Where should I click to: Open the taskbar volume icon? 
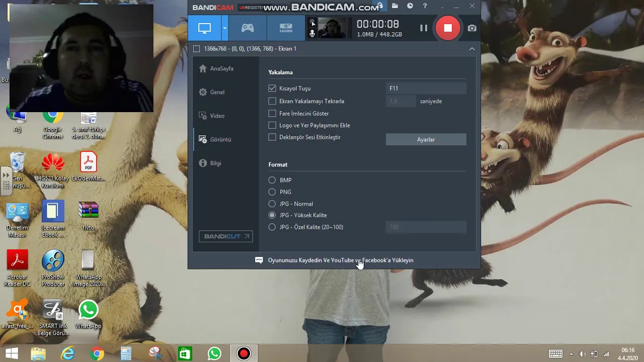click(x=583, y=354)
